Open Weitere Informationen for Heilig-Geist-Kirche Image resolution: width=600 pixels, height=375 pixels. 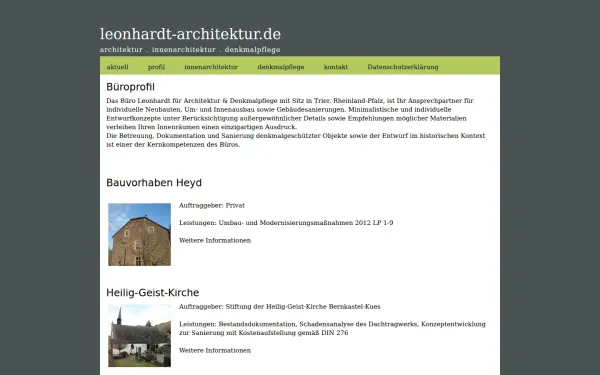215,351
